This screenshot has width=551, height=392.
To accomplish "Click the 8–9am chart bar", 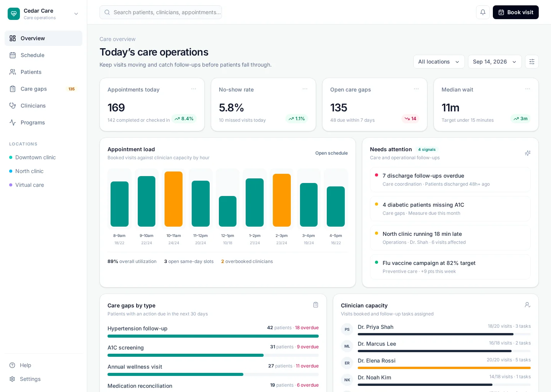I will pyautogui.click(x=119, y=204).
